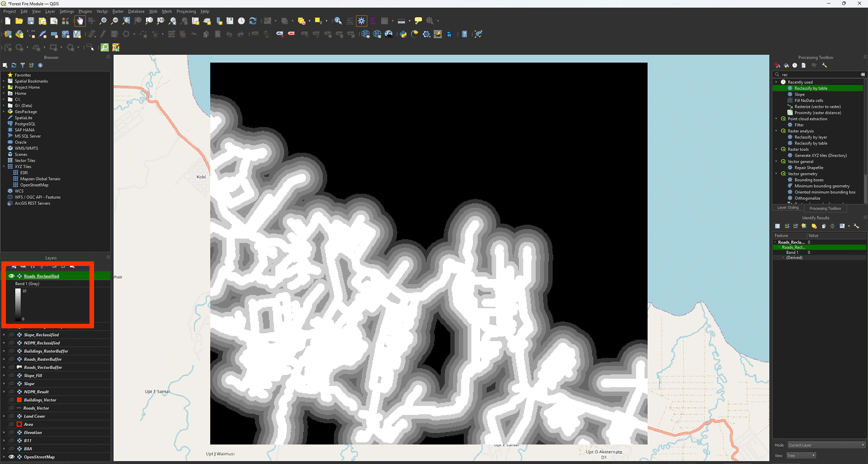This screenshot has width=868, height=464.
Task: Open the Field Calculator sigma statistics icon
Action: point(373,21)
